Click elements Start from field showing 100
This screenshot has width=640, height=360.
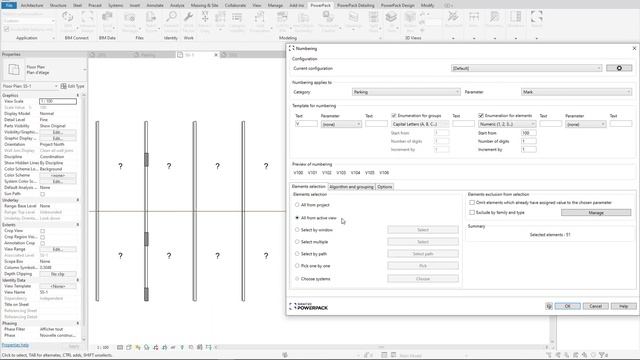click(529, 133)
